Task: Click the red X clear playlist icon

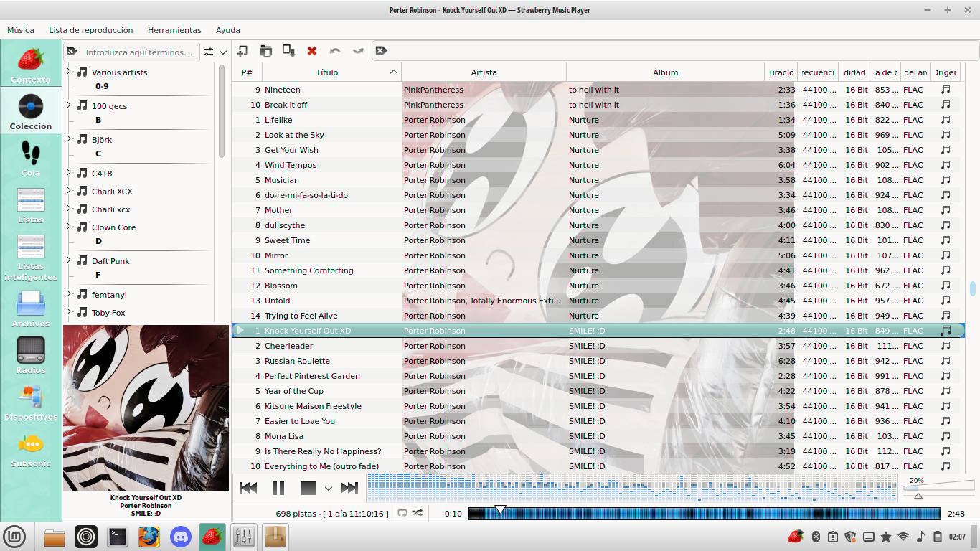Action: coord(312,51)
